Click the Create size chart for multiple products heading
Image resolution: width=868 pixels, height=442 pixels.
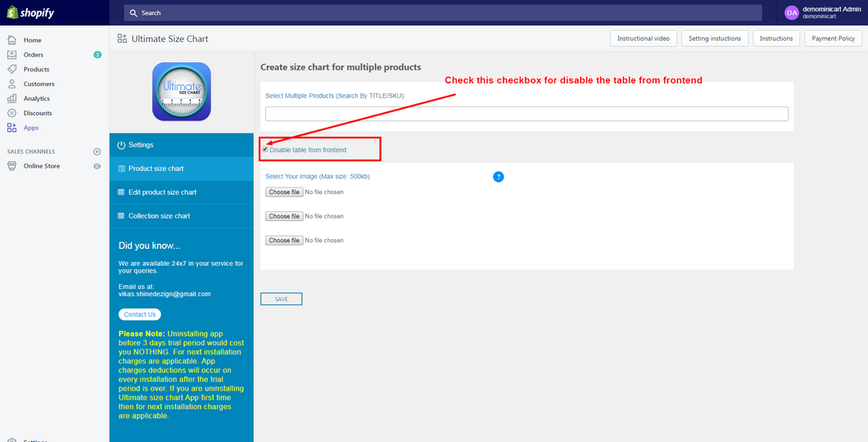341,67
